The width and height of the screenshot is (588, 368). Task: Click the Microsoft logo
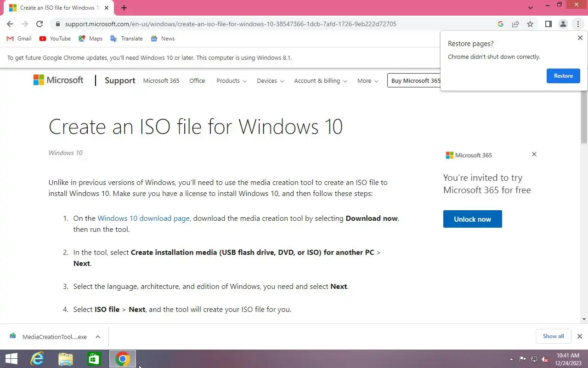pyautogui.click(x=58, y=80)
